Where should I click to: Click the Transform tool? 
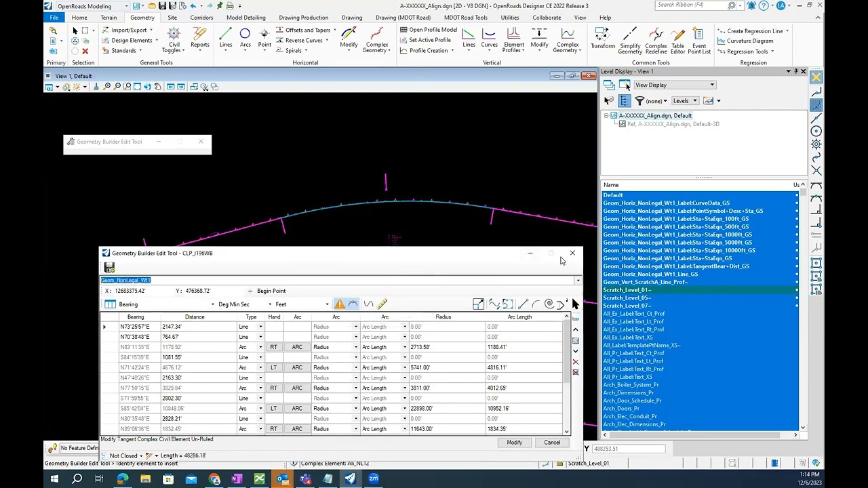(602, 37)
